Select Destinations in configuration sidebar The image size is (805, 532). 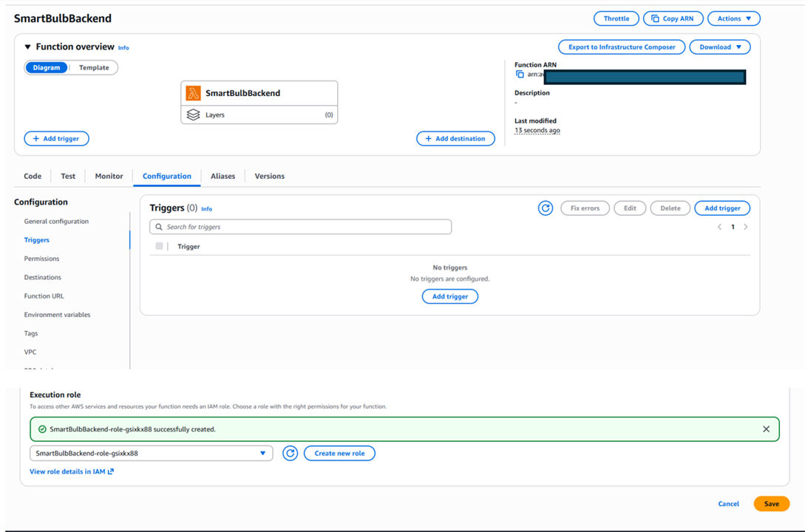(43, 278)
